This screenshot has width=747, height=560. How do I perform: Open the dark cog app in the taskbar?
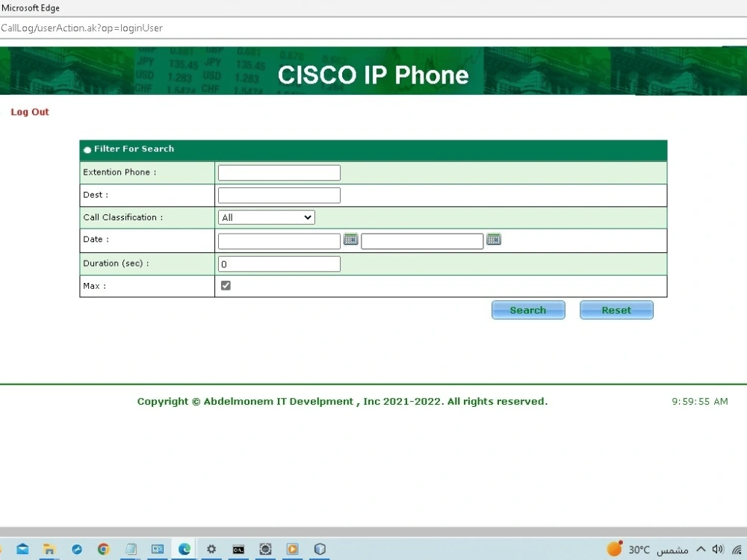pyautogui.click(x=265, y=549)
